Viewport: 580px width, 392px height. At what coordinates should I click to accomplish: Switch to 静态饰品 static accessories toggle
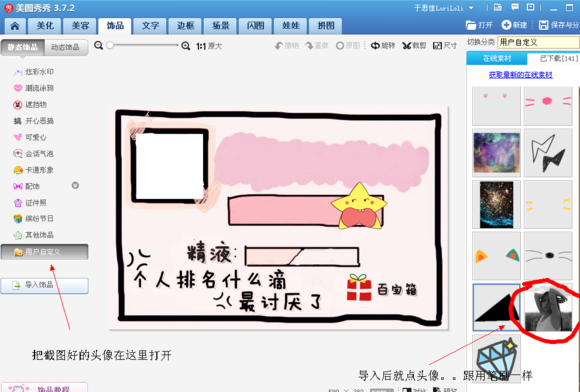click(23, 47)
